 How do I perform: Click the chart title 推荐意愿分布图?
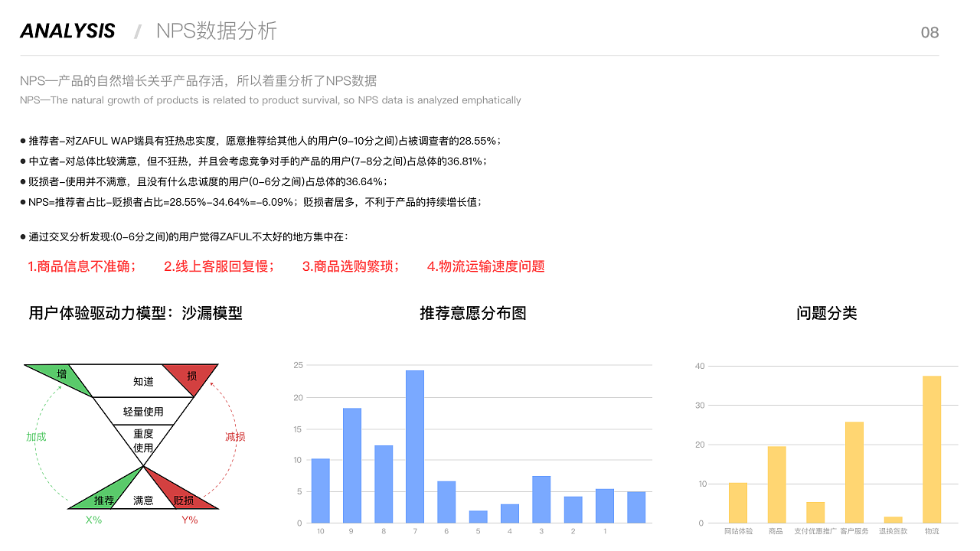[473, 313]
